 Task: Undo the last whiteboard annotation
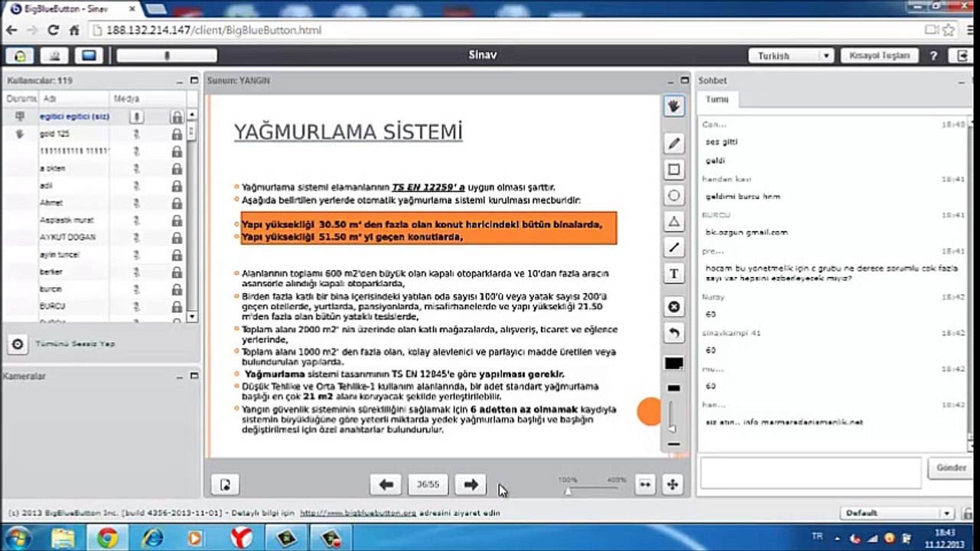(674, 333)
